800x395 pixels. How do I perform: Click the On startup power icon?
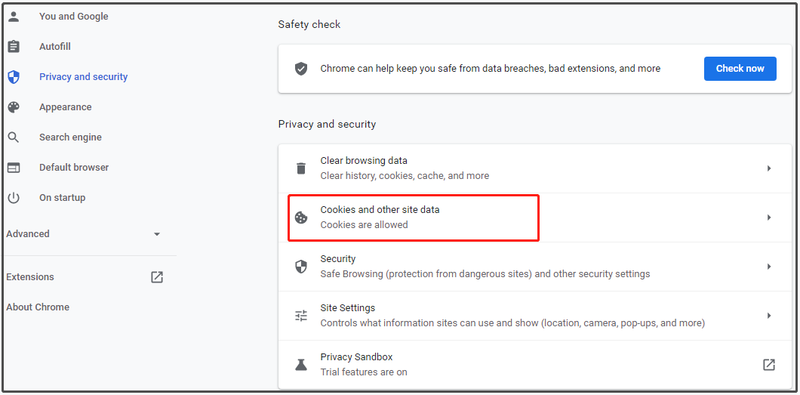click(x=13, y=198)
